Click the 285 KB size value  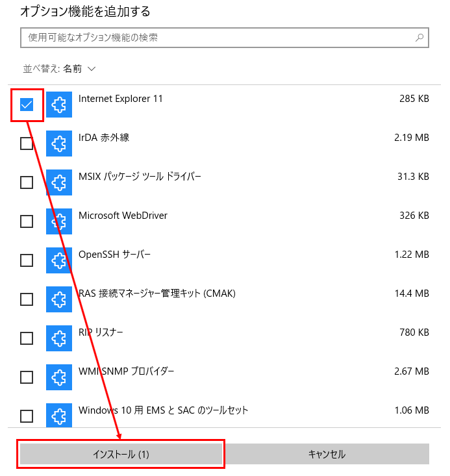pos(414,99)
